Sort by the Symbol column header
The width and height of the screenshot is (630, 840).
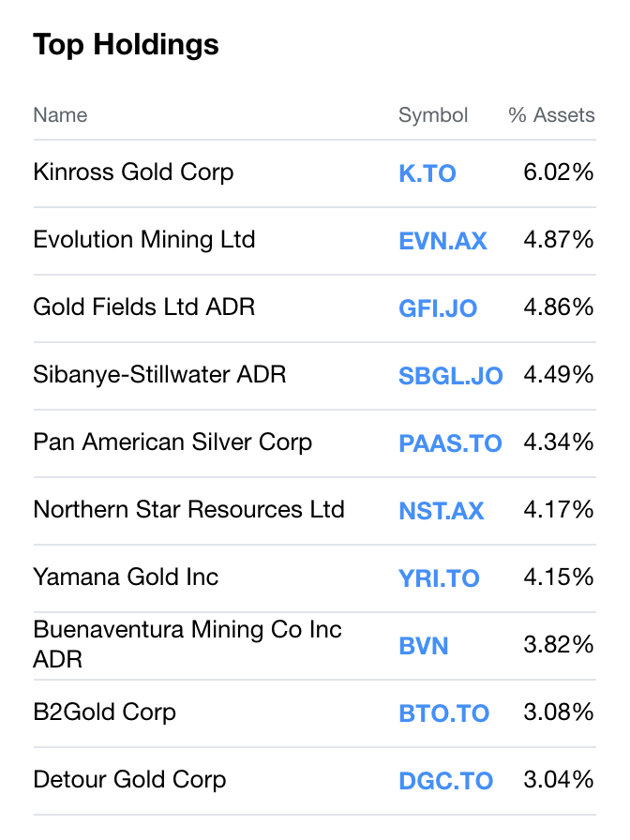433,115
